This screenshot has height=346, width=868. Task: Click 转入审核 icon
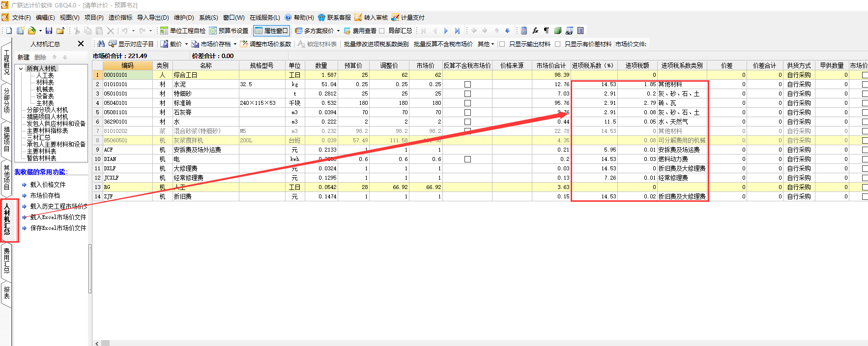click(358, 17)
